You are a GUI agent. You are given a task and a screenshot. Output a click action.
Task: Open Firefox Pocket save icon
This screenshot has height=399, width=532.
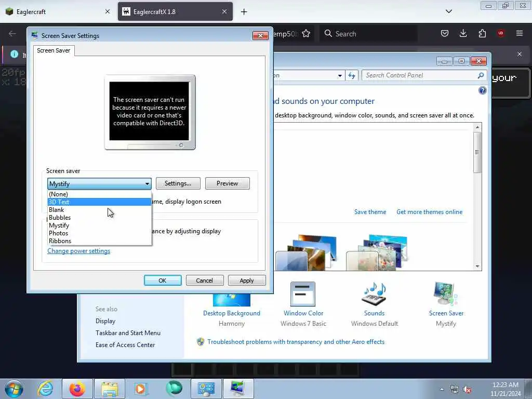coord(445,33)
